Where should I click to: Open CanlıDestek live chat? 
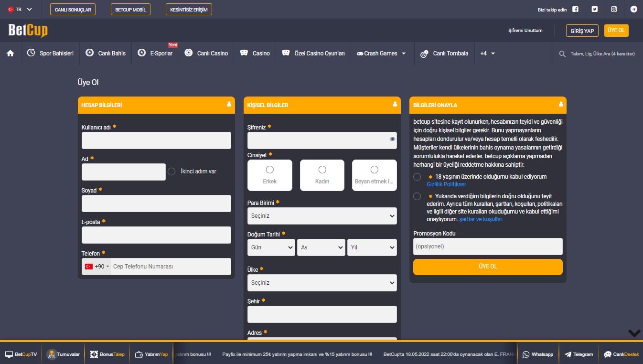point(622,354)
